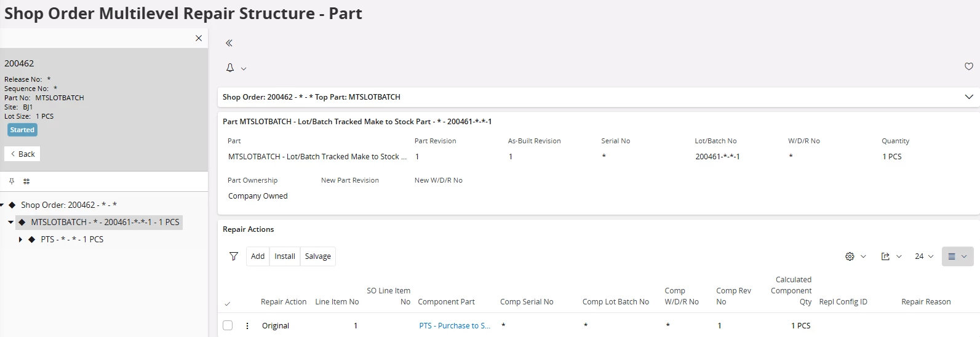The width and height of the screenshot is (980, 337).
Task: Click the Salvage button
Action: tap(318, 256)
